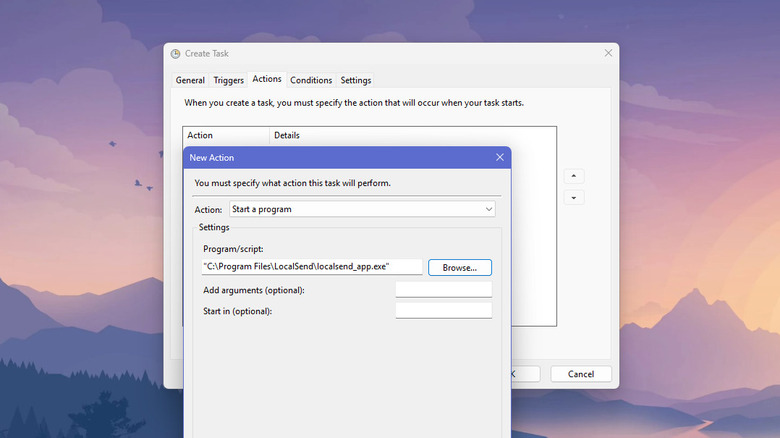Select the Actions tab

click(267, 79)
